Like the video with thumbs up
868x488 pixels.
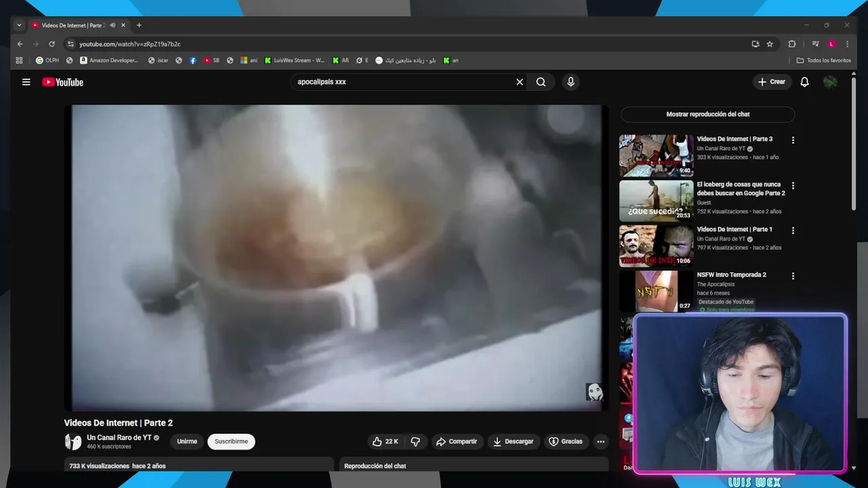pos(385,441)
